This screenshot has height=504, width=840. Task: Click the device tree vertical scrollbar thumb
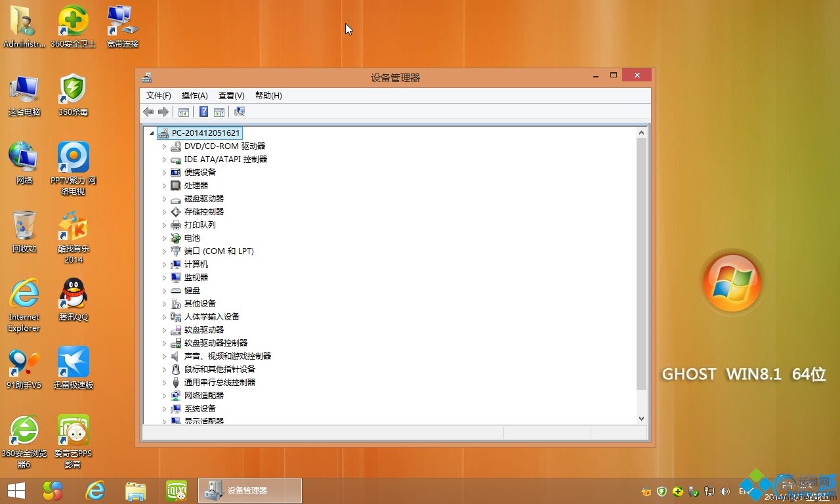642,264
